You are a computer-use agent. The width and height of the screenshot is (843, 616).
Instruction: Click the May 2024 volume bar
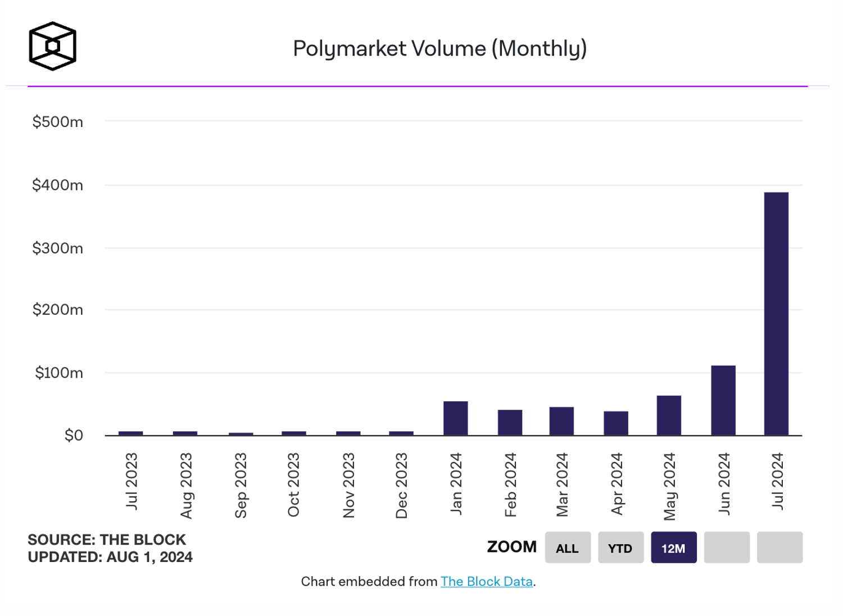tap(669, 415)
